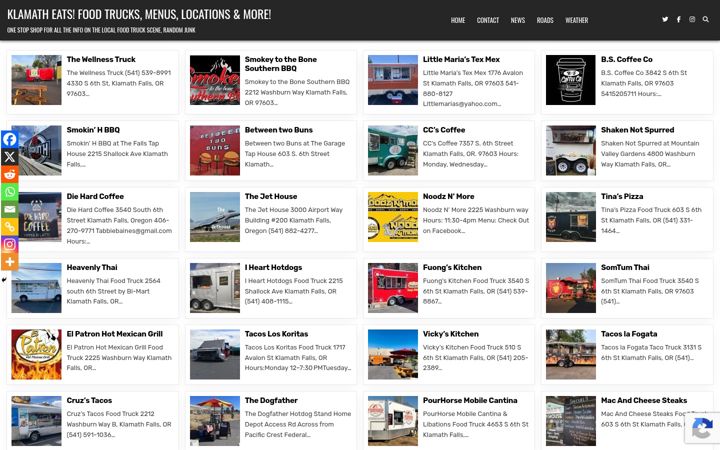Open SomTum Thai title
Image resolution: width=720 pixels, height=450 pixels.
pos(625,267)
